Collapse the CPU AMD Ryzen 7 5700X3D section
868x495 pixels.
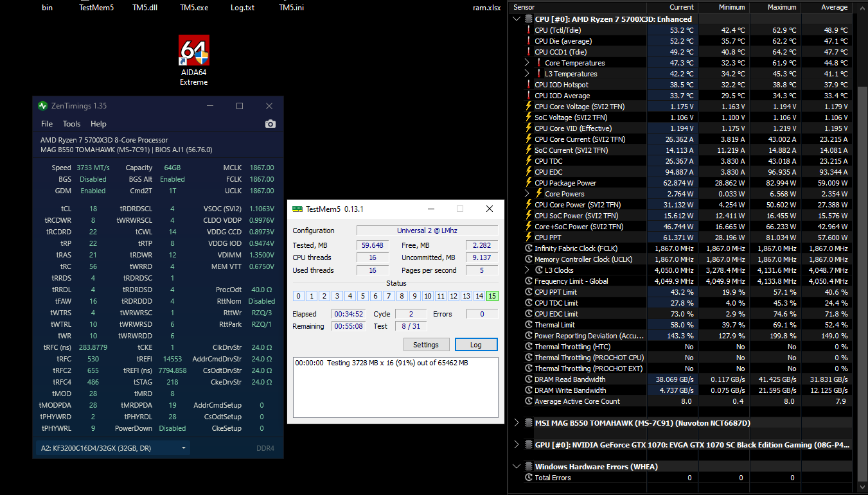[x=517, y=19]
